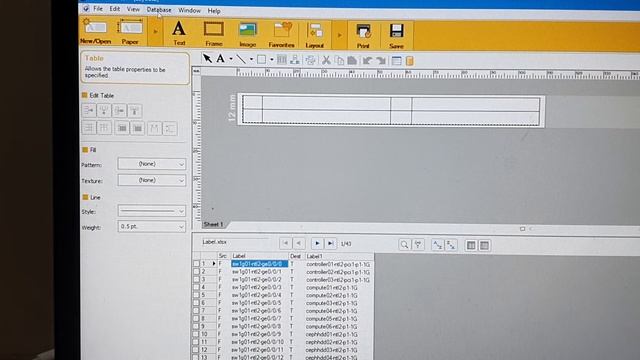Click the Label1 column header

339,256
